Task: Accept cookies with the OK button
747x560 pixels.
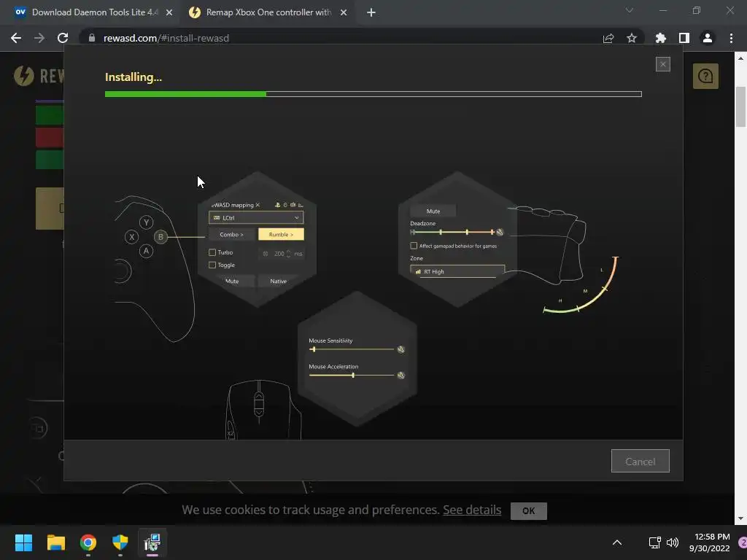Action: [529, 511]
